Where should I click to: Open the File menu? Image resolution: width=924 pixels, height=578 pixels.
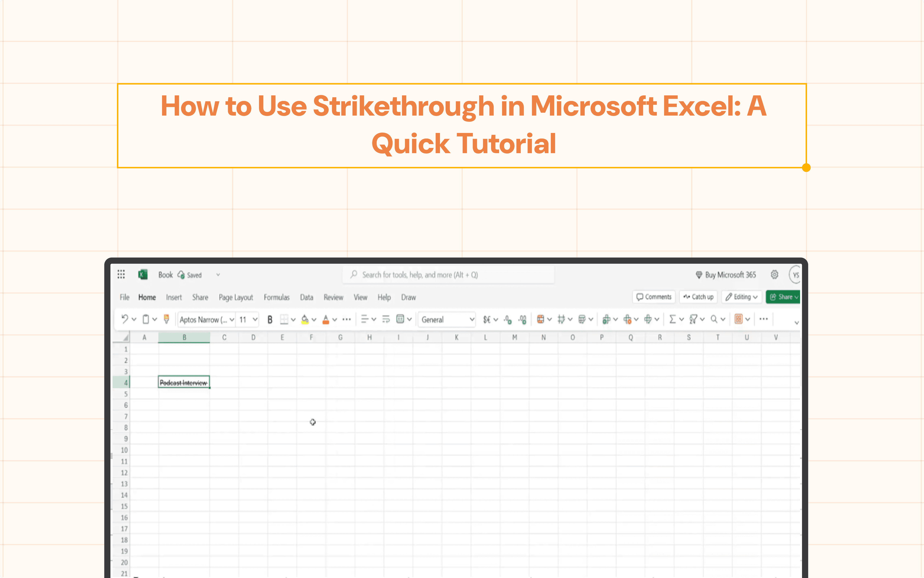point(125,297)
